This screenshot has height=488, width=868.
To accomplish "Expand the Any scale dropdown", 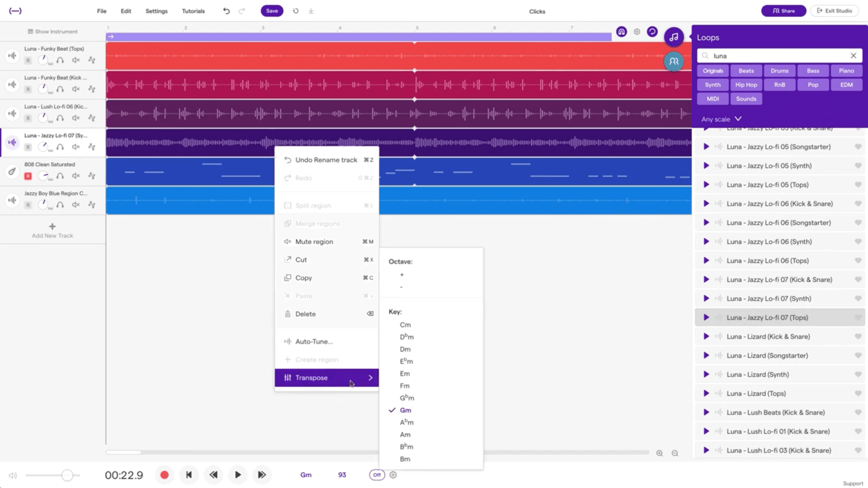I will click(722, 119).
